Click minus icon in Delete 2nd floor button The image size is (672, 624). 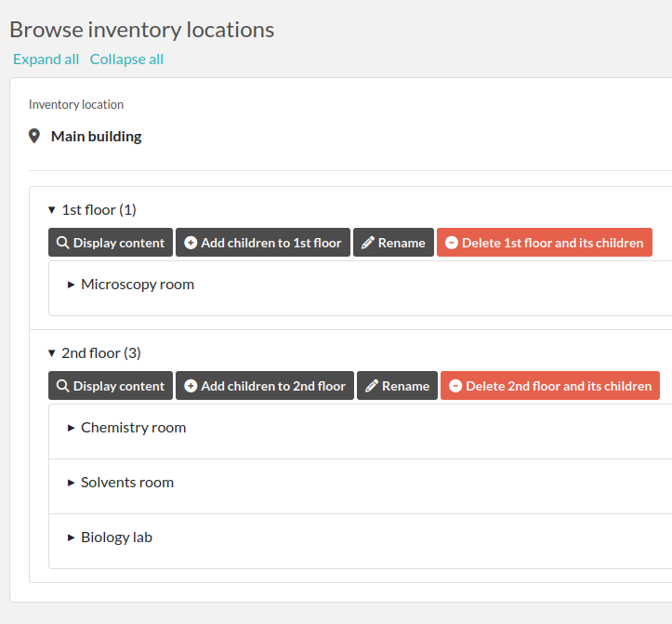[x=455, y=386]
